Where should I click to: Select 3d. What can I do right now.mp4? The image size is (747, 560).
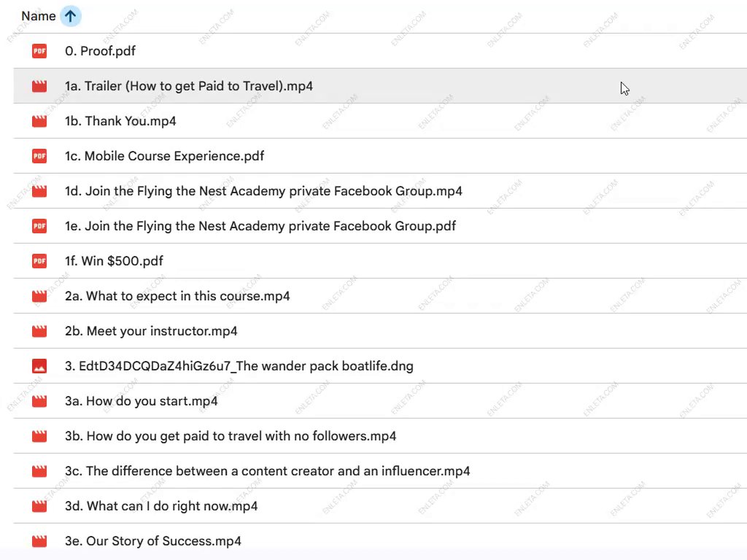click(161, 506)
